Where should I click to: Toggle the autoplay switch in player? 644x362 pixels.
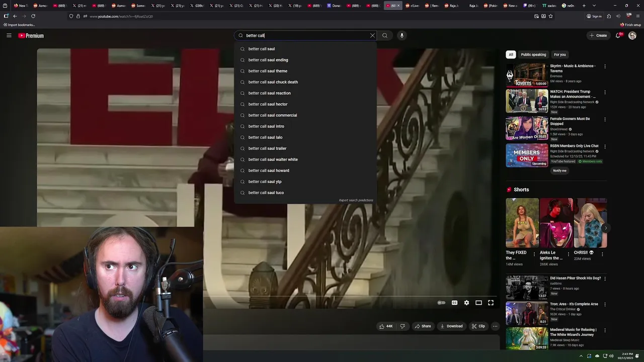tap(441, 303)
